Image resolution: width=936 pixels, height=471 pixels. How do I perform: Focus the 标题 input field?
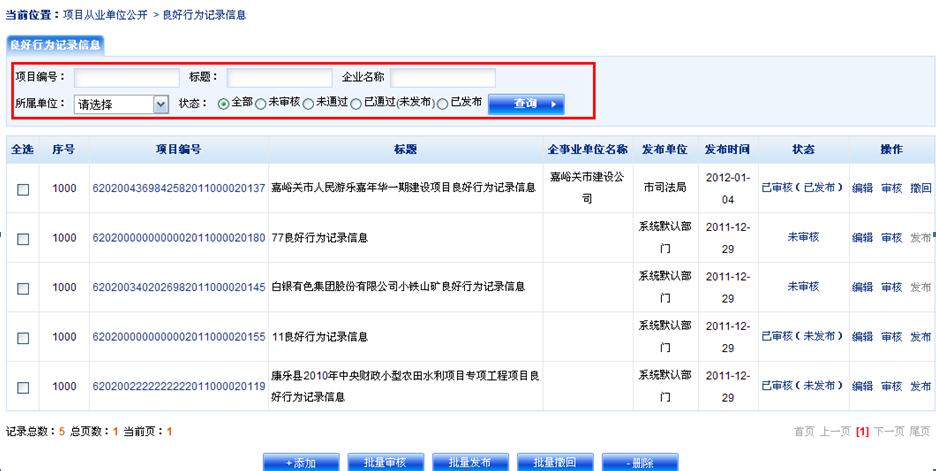click(279, 78)
